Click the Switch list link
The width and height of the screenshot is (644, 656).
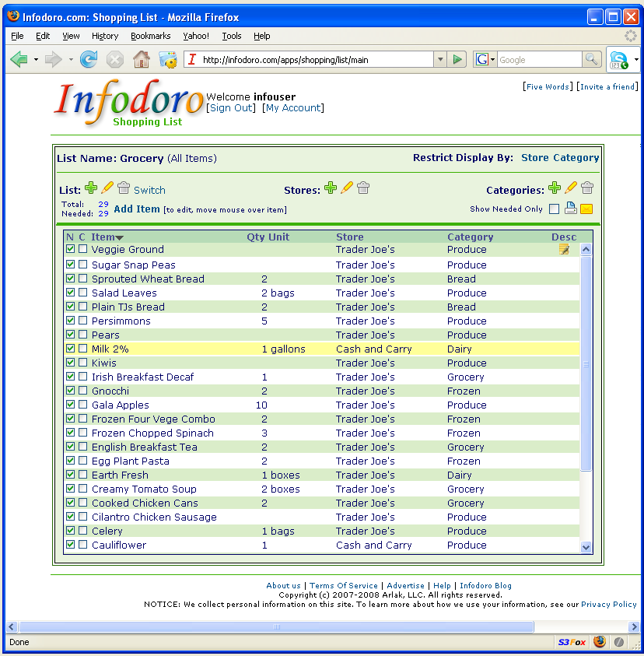pyautogui.click(x=149, y=191)
